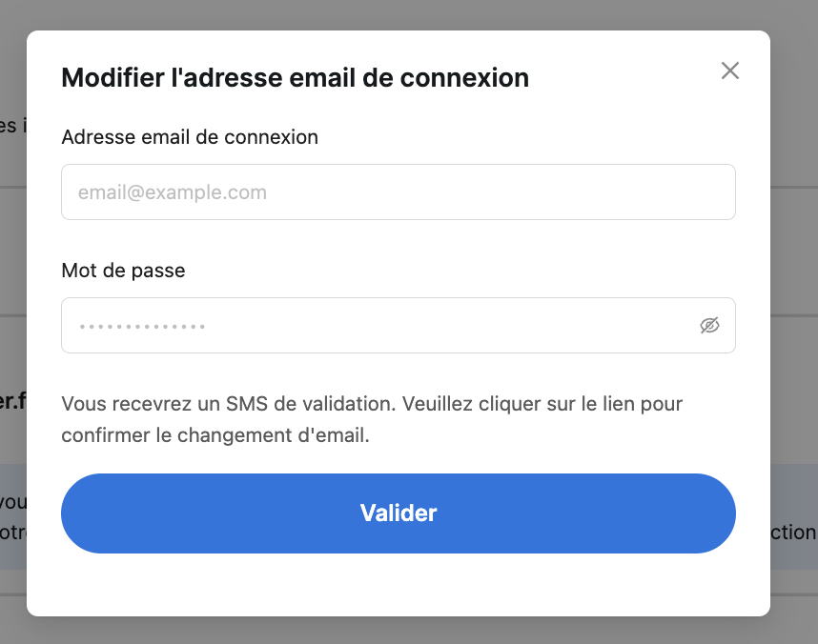Toggle password visibility in the password field
This screenshot has width=818, height=644.
[x=709, y=326]
